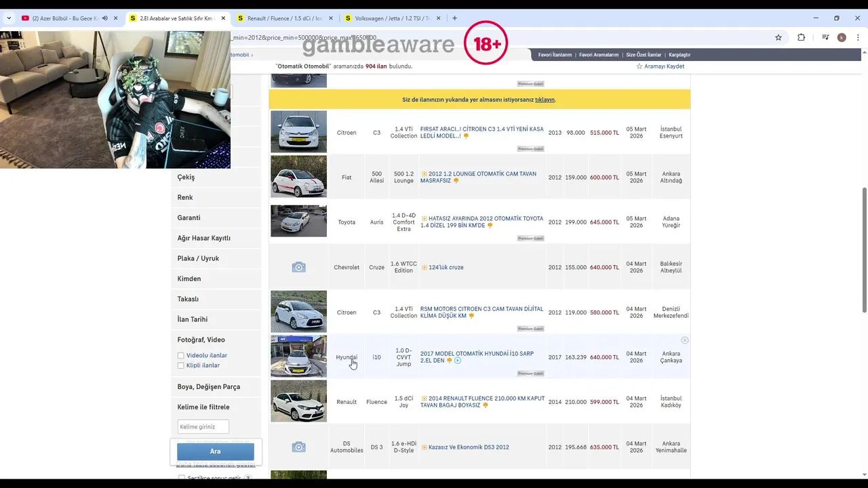Open Favori İlanlarım link
The width and height of the screenshot is (868, 488).
(x=555, y=55)
